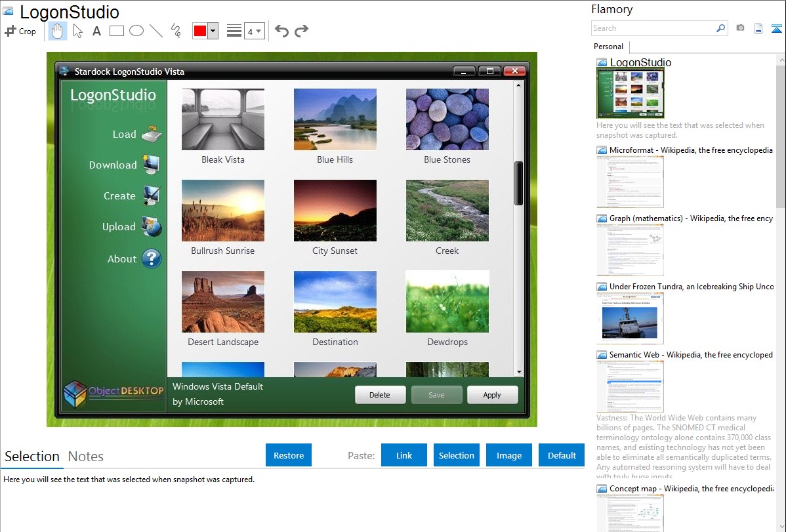786x532 pixels.
Task: Open the Graph (mathematics) snapshot thumbnail
Action: [630, 250]
